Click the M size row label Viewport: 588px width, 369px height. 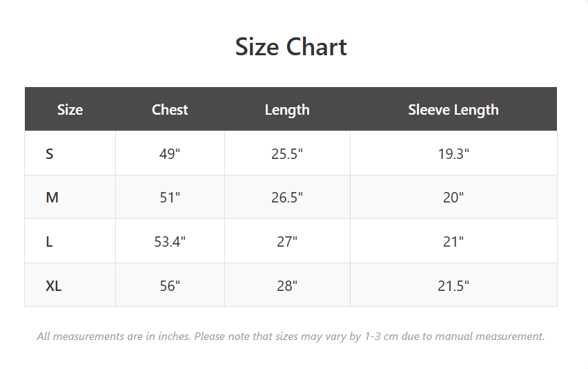pyautogui.click(x=52, y=198)
